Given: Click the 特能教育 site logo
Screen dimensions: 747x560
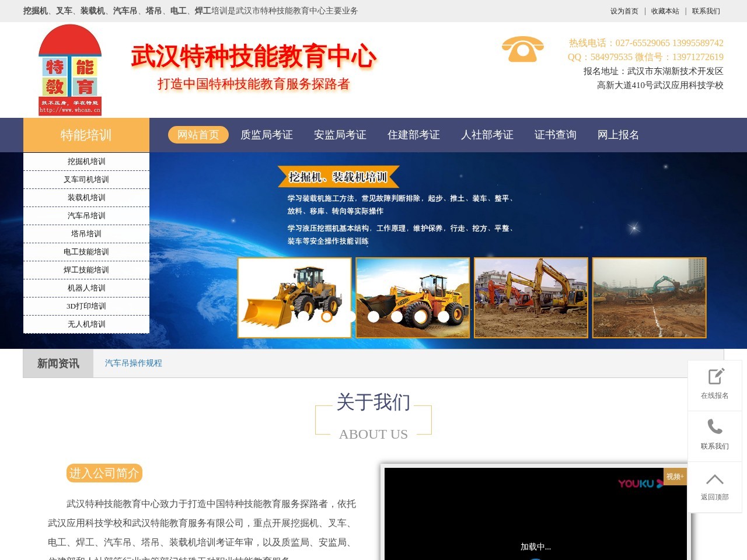Looking at the screenshot, I should pyautogui.click(x=70, y=70).
